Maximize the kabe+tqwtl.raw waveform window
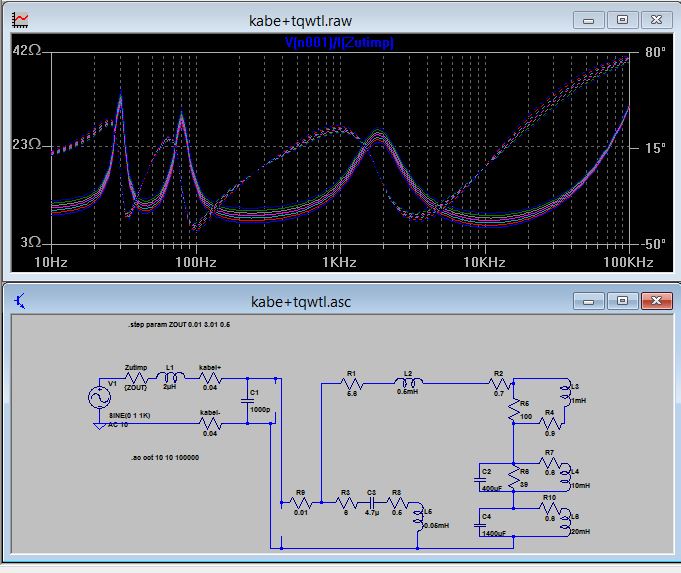This screenshot has width=681, height=573. [622, 19]
